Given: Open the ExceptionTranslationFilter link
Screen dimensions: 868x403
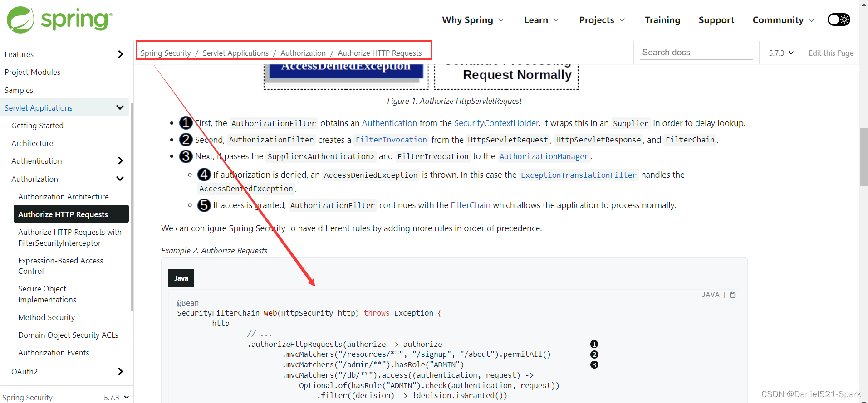Looking at the screenshot, I should pyautogui.click(x=579, y=175).
